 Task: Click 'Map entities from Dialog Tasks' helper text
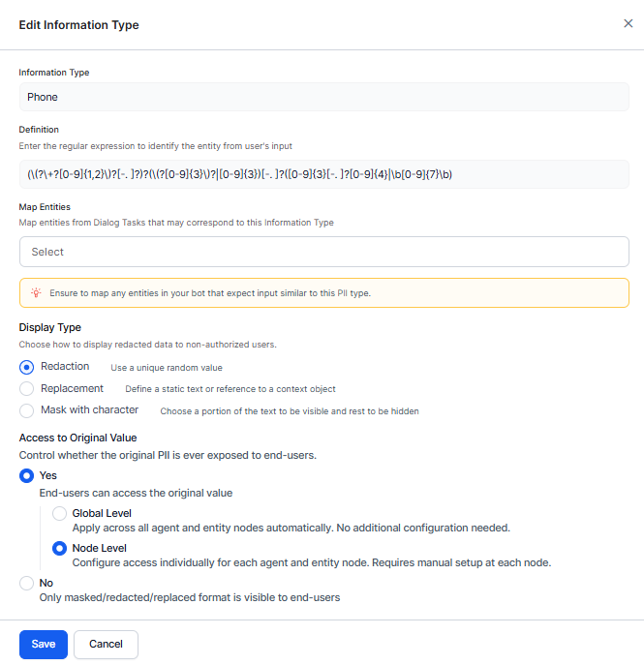click(x=176, y=223)
